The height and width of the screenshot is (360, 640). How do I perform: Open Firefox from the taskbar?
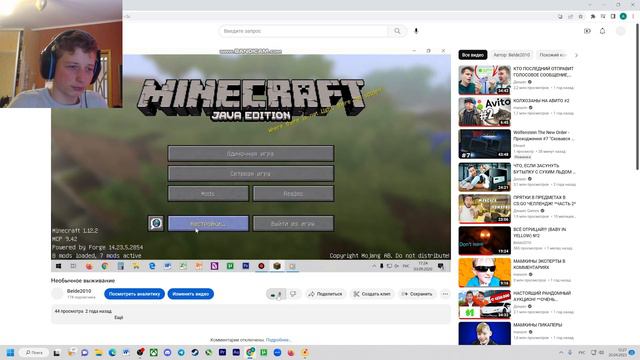(291, 352)
